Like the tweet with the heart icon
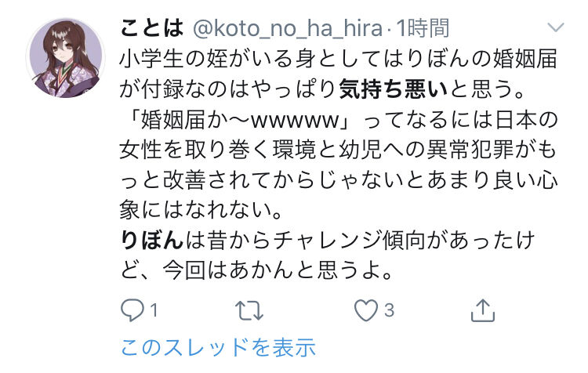The height and width of the screenshot is (373, 588). [x=366, y=310]
